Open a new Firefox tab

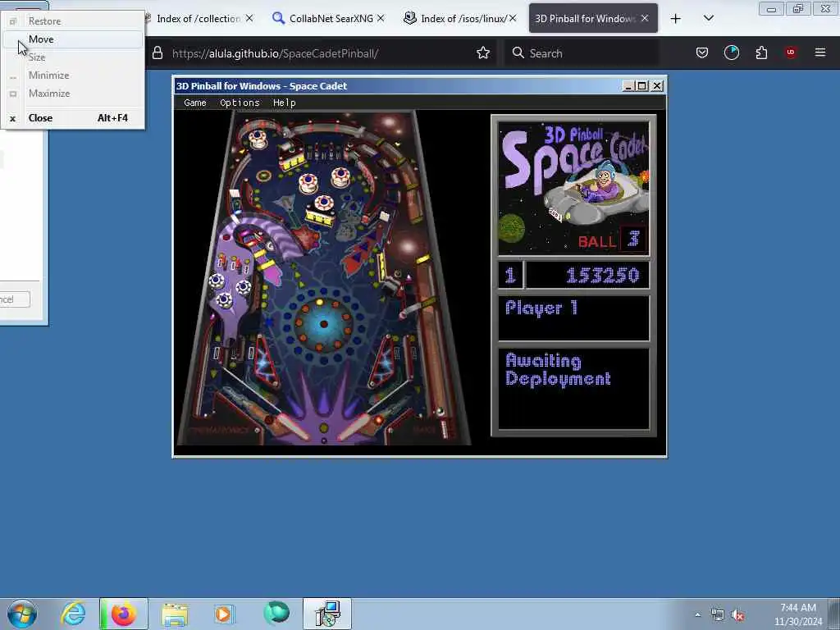coord(676,19)
